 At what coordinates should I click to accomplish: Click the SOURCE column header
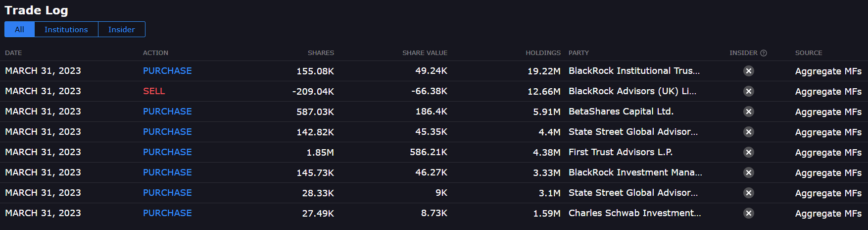[809, 53]
